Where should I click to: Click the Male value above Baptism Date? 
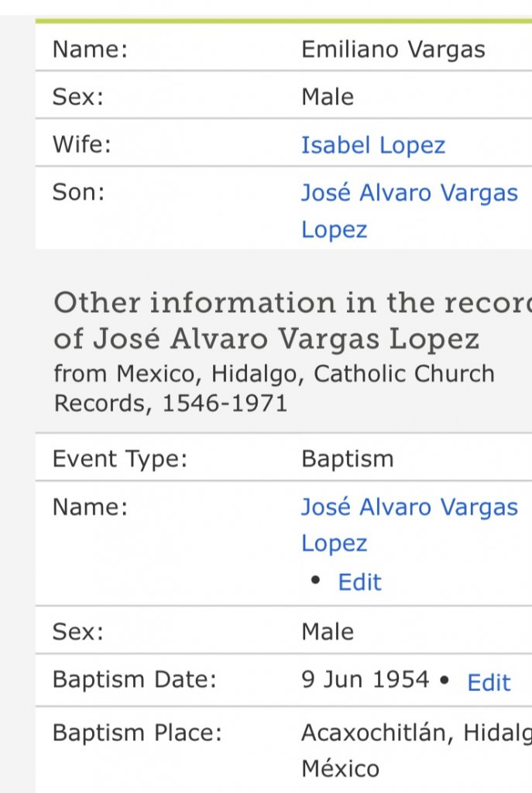click(327, 631)
